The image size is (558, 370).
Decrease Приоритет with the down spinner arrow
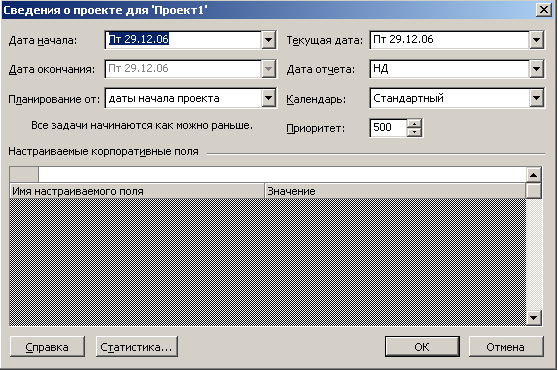coord(414,132)
